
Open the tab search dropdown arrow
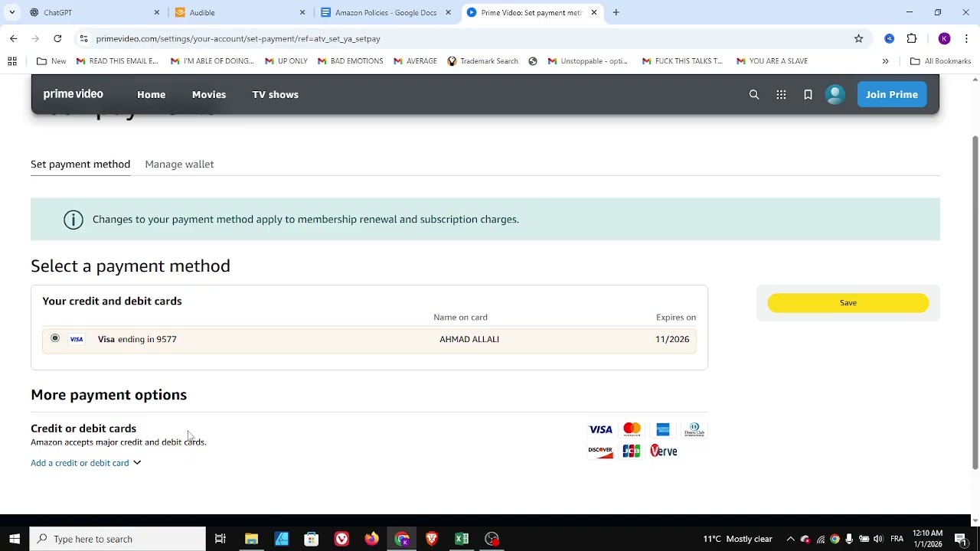[x=11, y=12]
